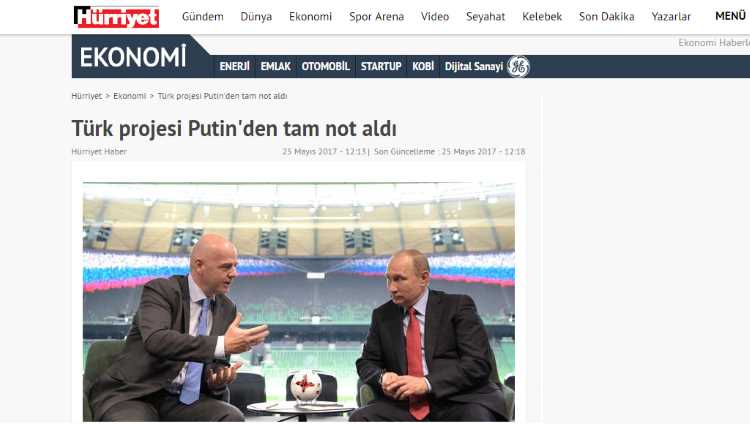Navigate to the Video section
The width and height of the screenshot is (750, 424).
tap(435, 16)
